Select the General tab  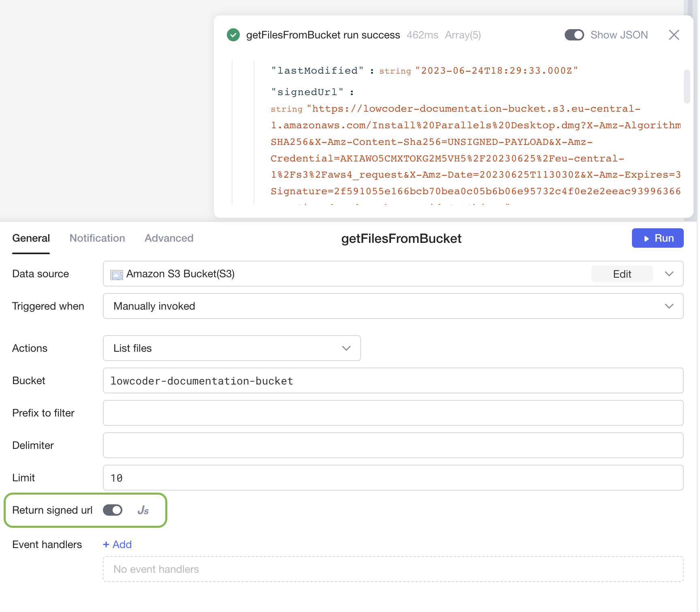point(31,238)
